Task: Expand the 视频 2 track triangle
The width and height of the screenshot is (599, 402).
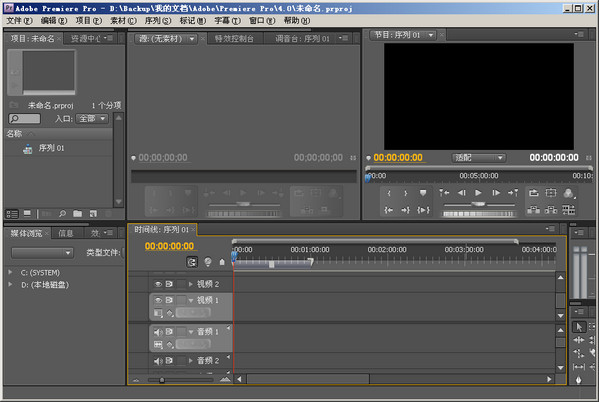Action: (191, 284)
